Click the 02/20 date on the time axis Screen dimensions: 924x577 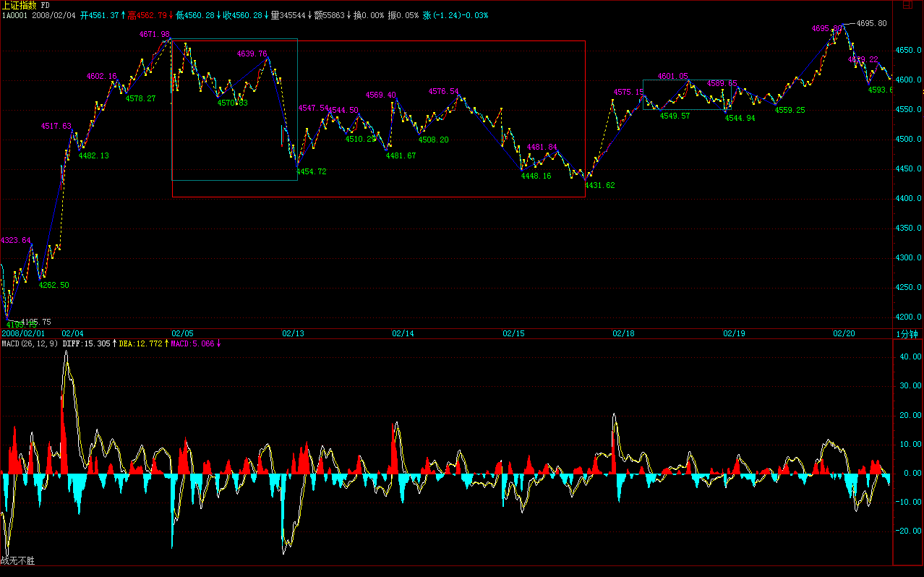click(x=844, y=334)
